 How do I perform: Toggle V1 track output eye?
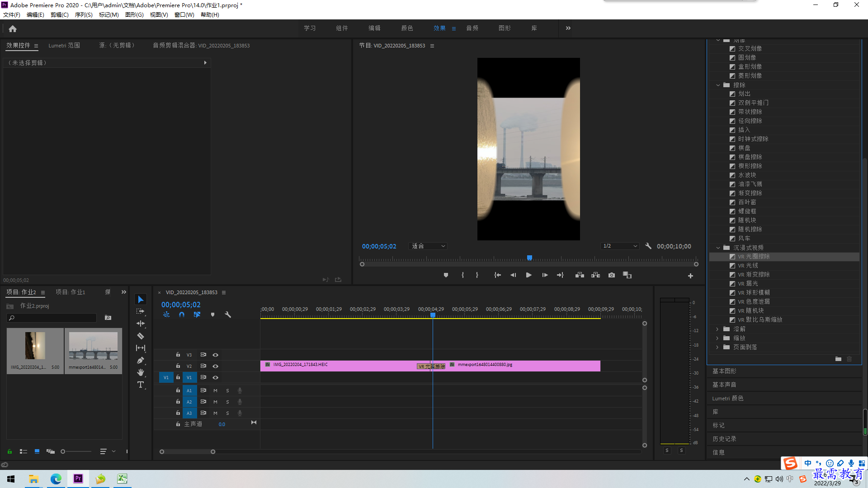pos(216,378)
